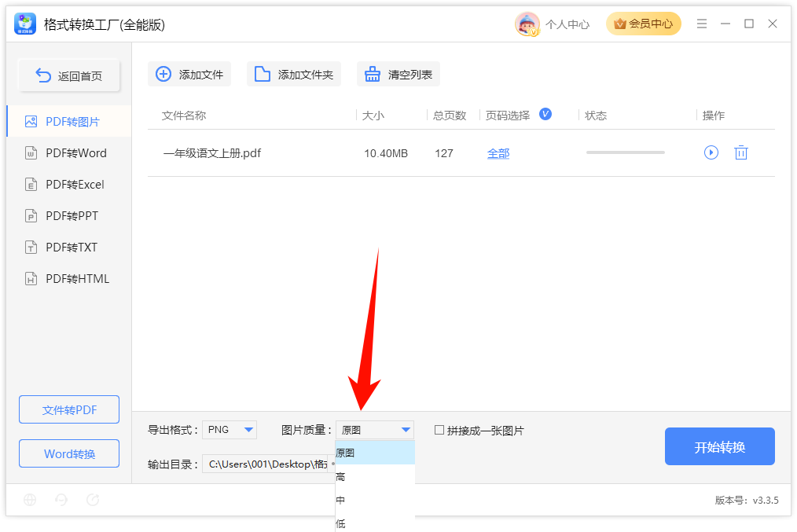Click the 总页数 column header

pyautogui.click(x=450, y=116)
